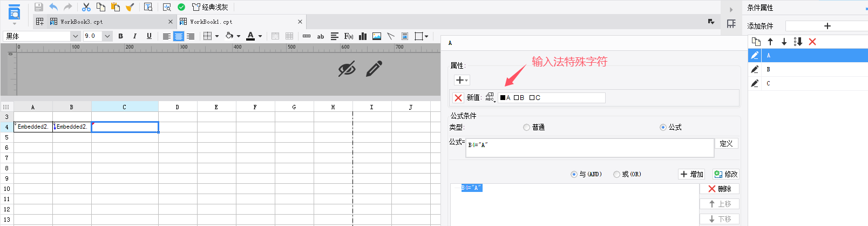
Task: Expand the add property plus dropdown
Action: (x=462, y=80)
